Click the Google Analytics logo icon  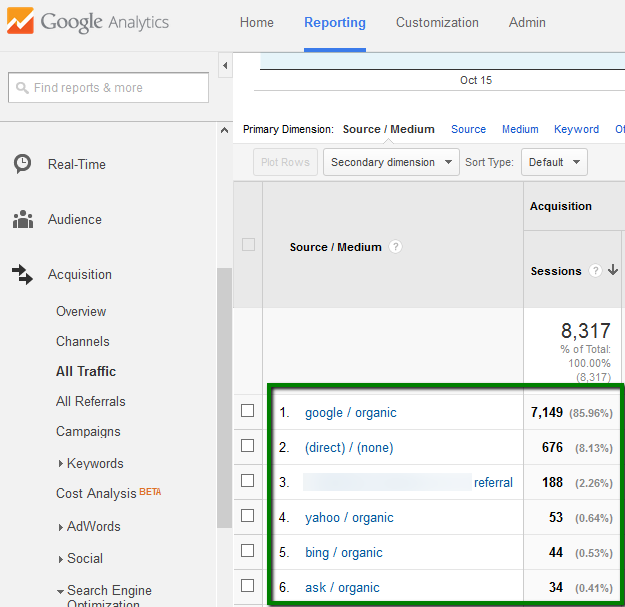[20, 21]
